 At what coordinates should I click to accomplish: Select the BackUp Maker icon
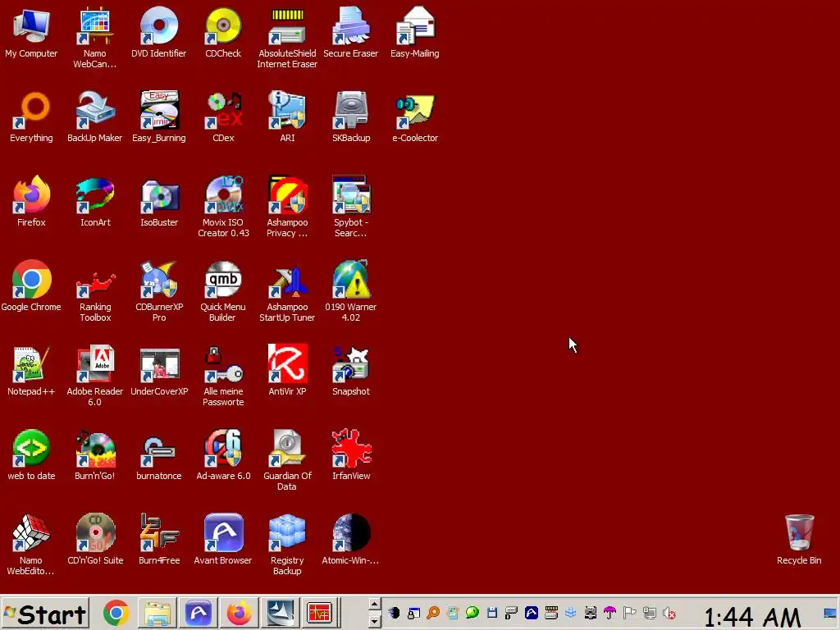[95, 116]
